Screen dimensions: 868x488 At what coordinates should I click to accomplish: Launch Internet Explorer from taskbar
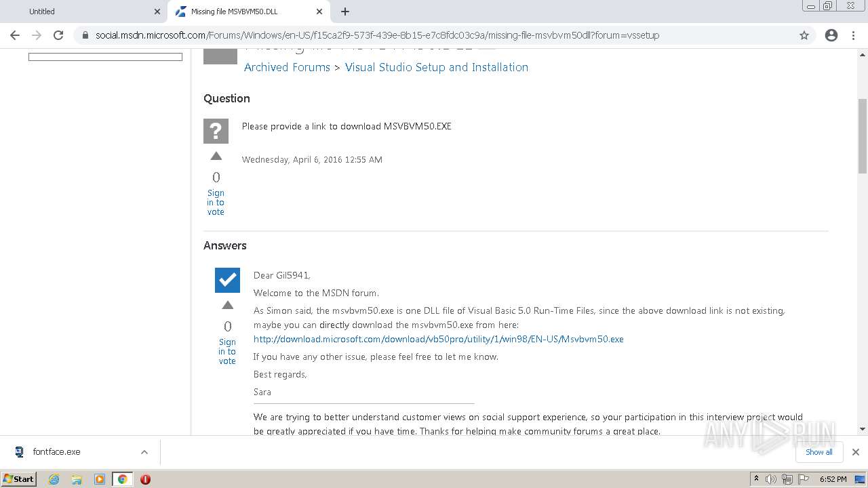point(54,479)
